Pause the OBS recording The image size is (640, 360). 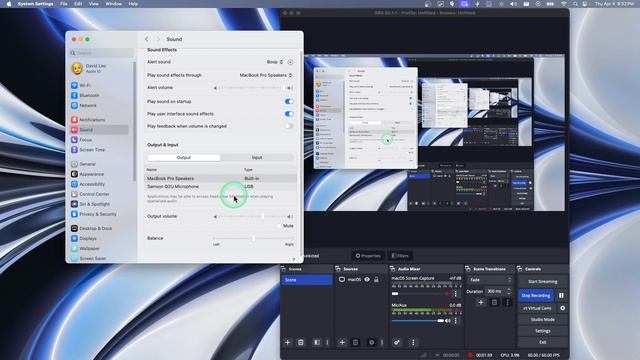click(x=561, y=296)
